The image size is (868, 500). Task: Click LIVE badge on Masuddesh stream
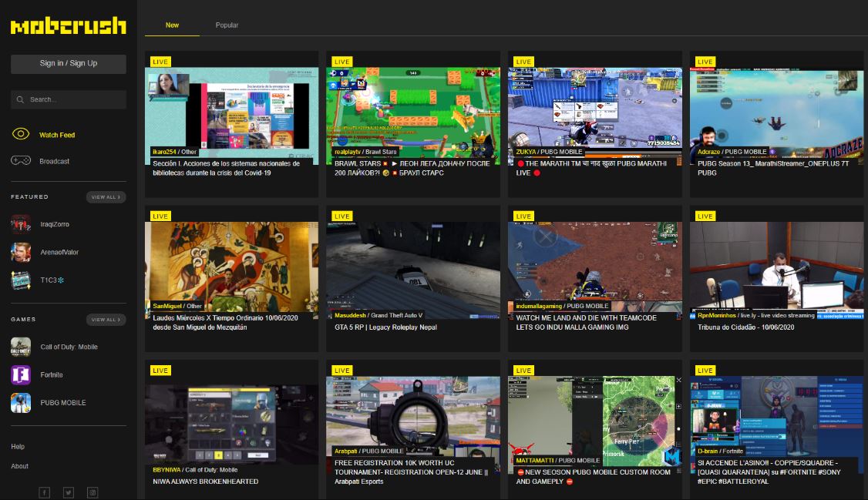pos(342,216)
